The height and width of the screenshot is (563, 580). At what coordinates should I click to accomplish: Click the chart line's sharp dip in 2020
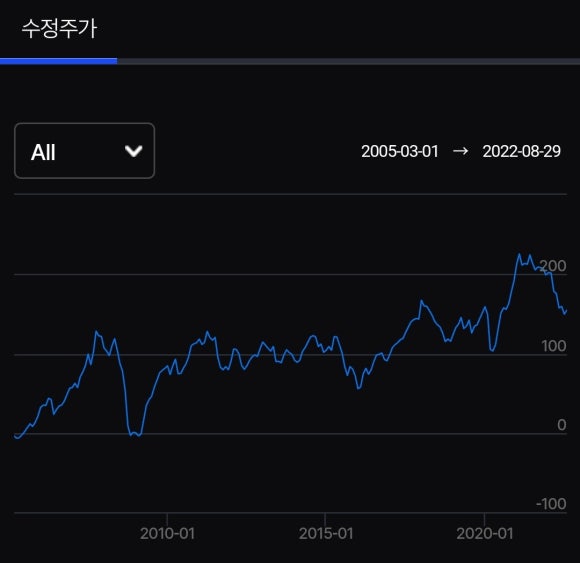492,350
